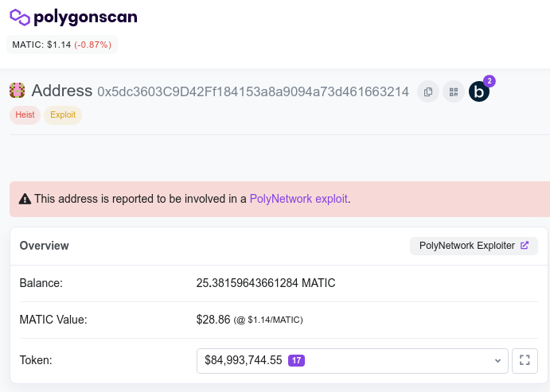Click the purple 17 token count badge

(296, 360)
